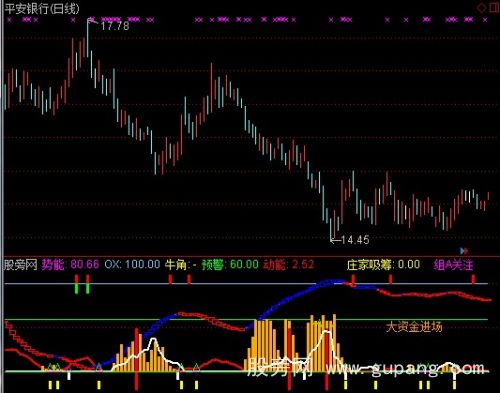
Task: Click the 大资金进场 annotation text
Action: (x=414, y=327)
